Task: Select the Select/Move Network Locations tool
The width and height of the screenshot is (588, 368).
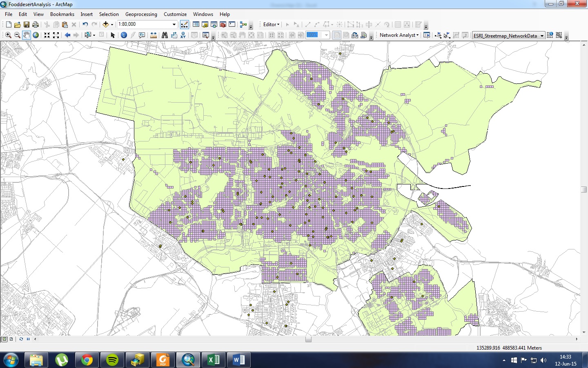Action: point(447,35)
